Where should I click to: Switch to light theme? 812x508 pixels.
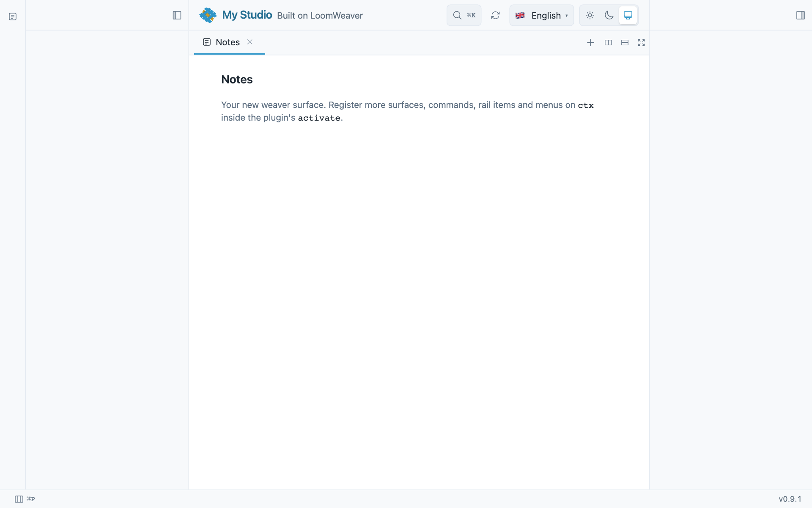point(590,15)
